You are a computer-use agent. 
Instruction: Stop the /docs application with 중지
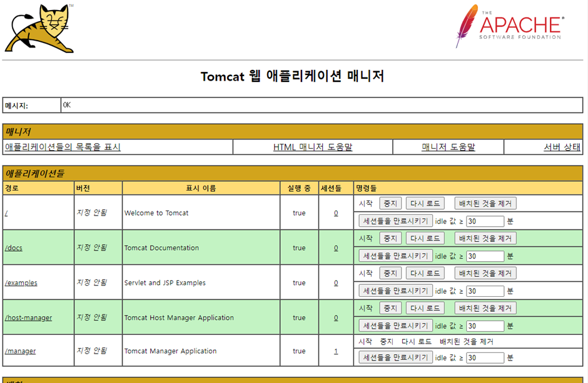pos(390,238)
